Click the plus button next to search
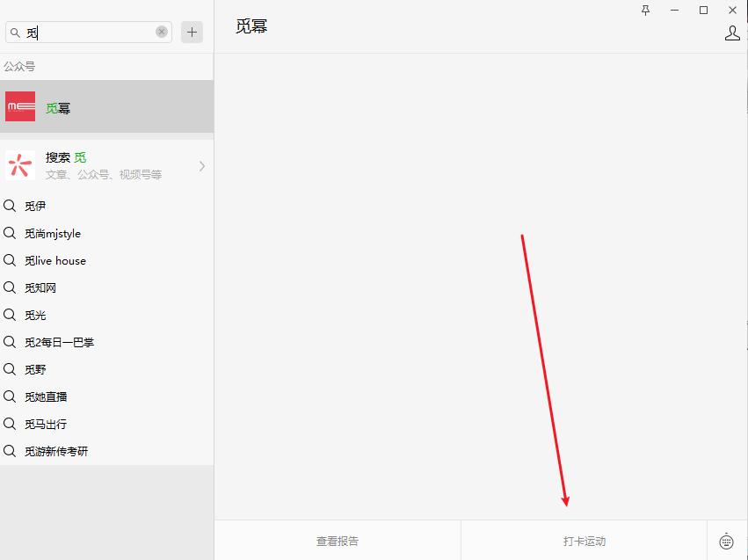Viewport: 748px width, 560px height. point(192,32)
